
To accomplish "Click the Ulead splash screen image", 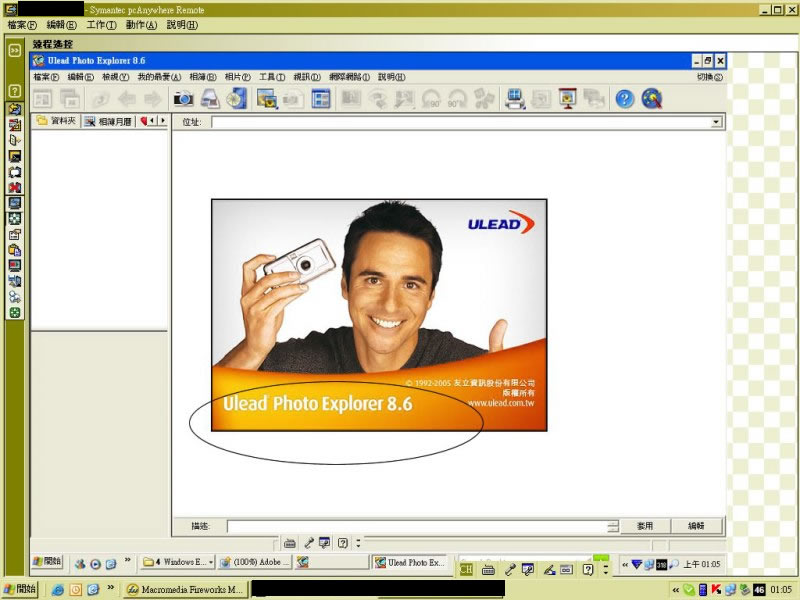I will pyautogui.click(x=379, y=315).
